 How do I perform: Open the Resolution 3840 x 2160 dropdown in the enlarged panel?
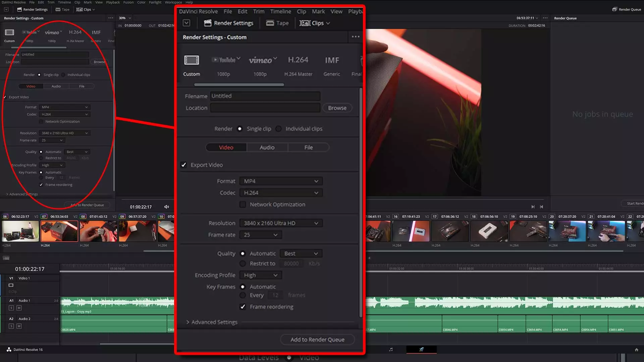[281, 223]
